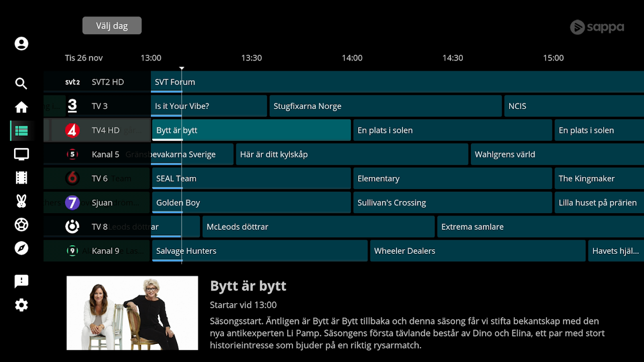Select second McLeods döttrar on TV 8
The image size is (644, 362).
(x=318, y=227)
